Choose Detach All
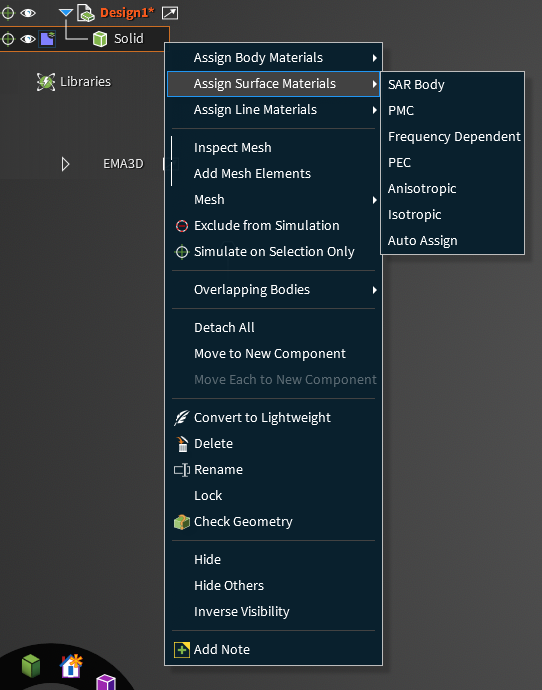Image resolution: width=542 pixels, height=690 pixels. [273, 327]
